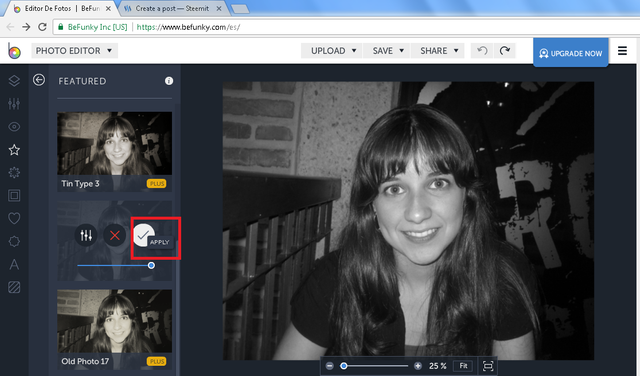Select the Effects star icon
This screenshot has width=640, height=376.
click(14, 150)
